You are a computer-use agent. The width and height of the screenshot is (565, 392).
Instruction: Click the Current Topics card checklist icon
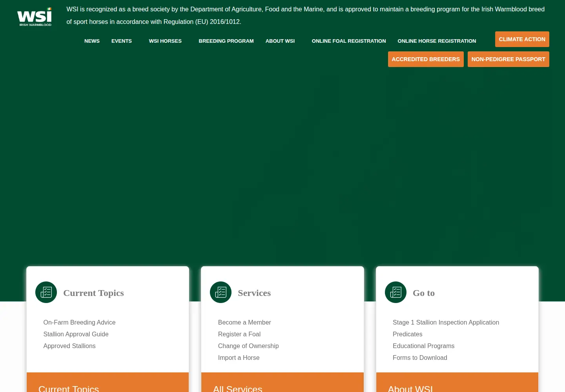click(x=46, y=292)
